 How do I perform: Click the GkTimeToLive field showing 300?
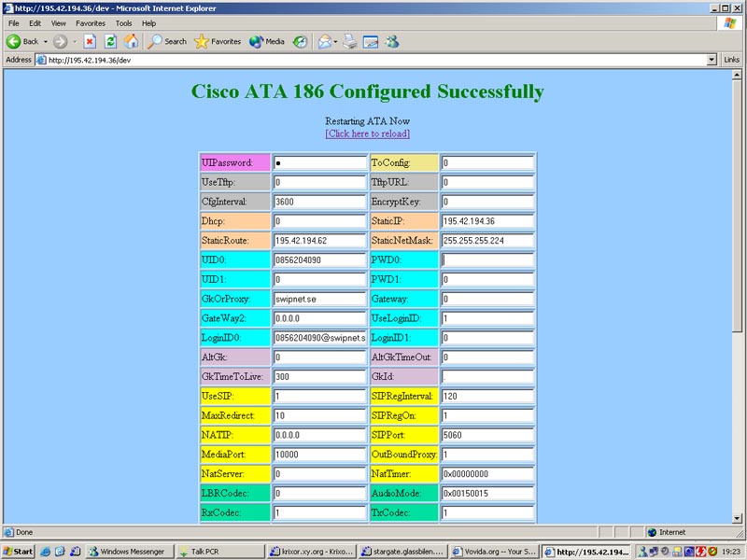click(319, 377)
